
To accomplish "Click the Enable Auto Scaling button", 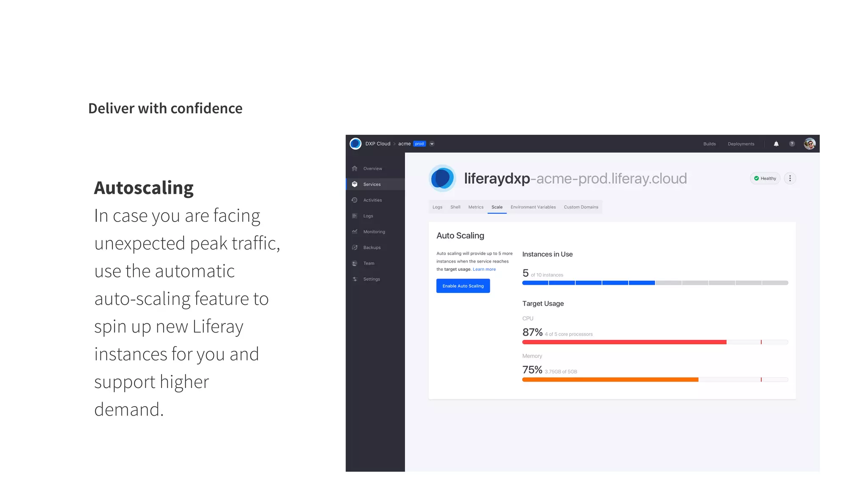I will tap(463, 286).
